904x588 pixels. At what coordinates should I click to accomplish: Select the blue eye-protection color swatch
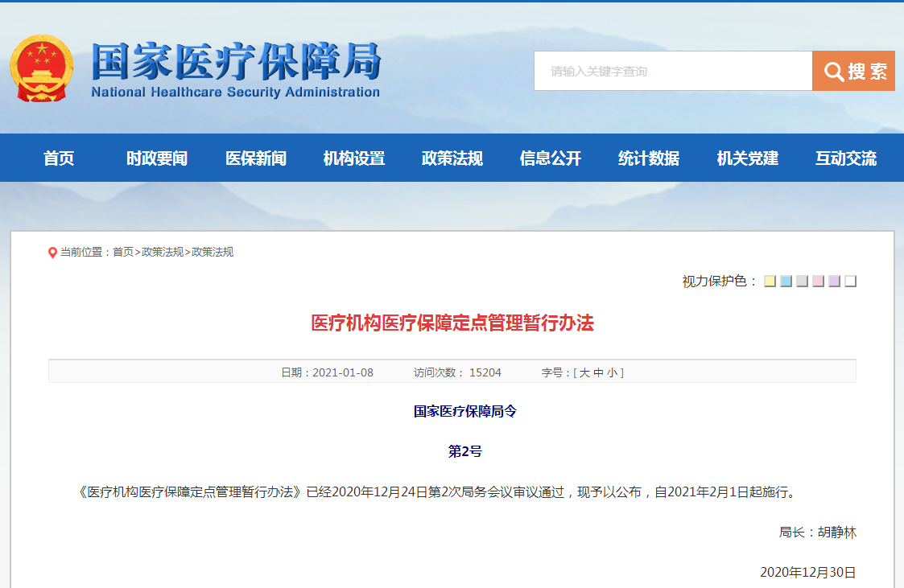[786, 281]
